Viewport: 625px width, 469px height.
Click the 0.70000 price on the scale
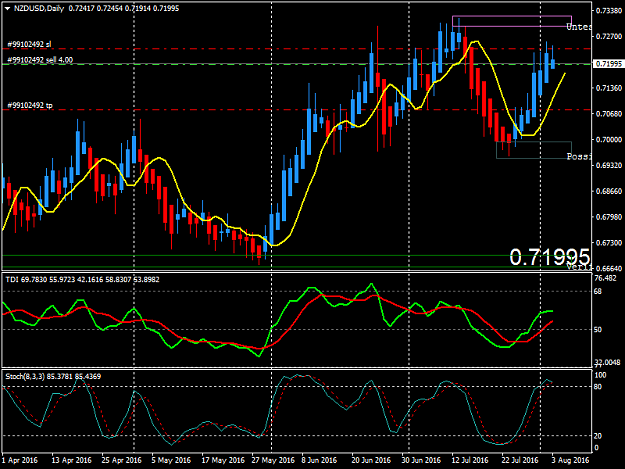pyautogui.click(x=609, y=139)
